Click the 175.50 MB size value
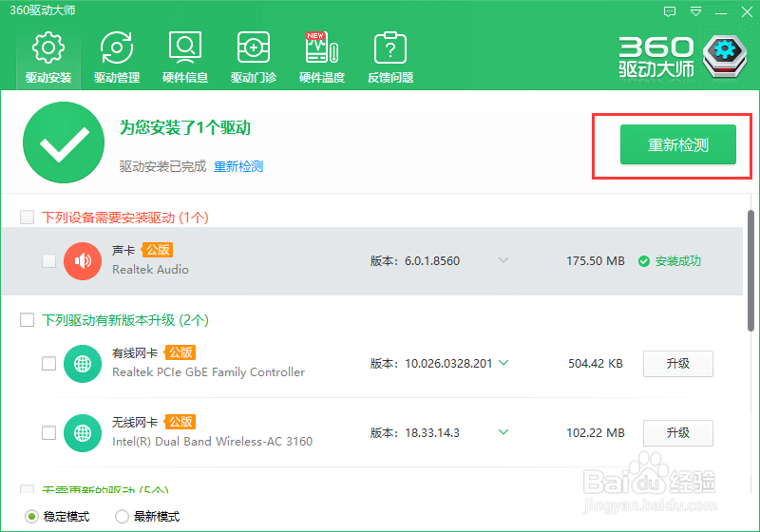 coord(596,261)
